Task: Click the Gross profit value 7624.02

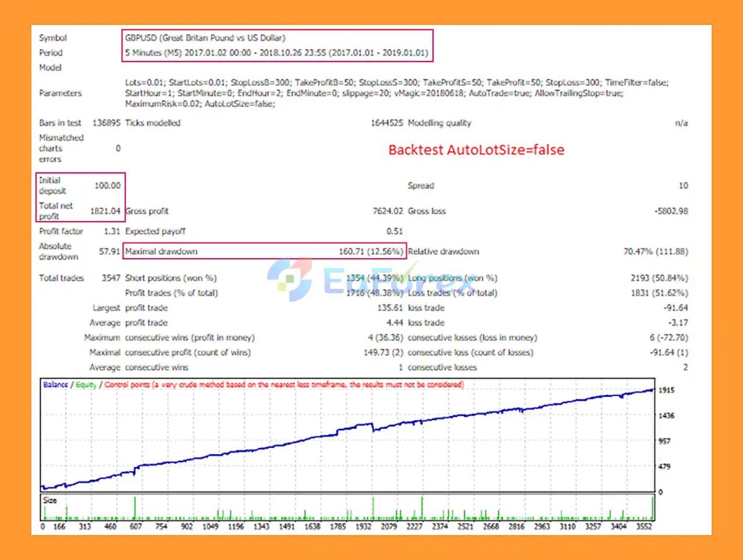Action: (x=387, y=211)
